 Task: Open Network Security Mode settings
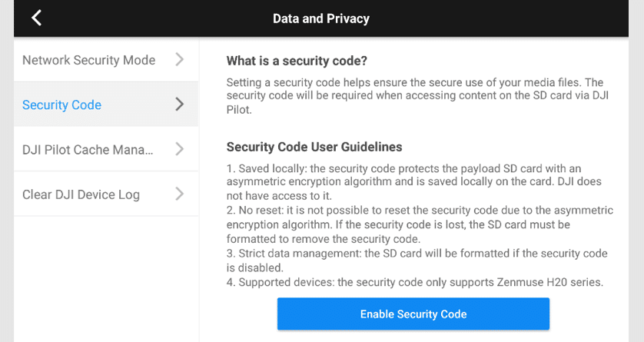[88, 60]
